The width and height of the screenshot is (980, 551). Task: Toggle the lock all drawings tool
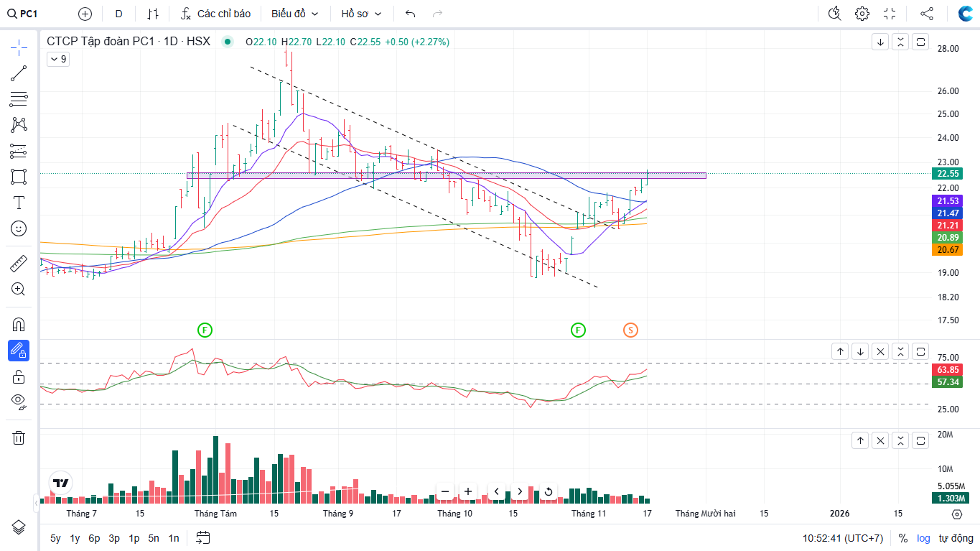tap(19, 376)
